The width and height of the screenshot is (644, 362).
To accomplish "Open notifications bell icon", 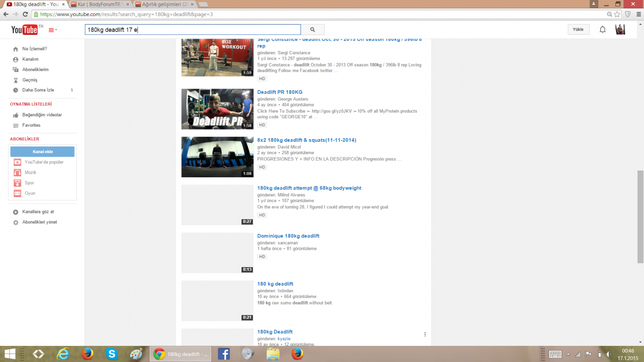I will coord(602,30).
